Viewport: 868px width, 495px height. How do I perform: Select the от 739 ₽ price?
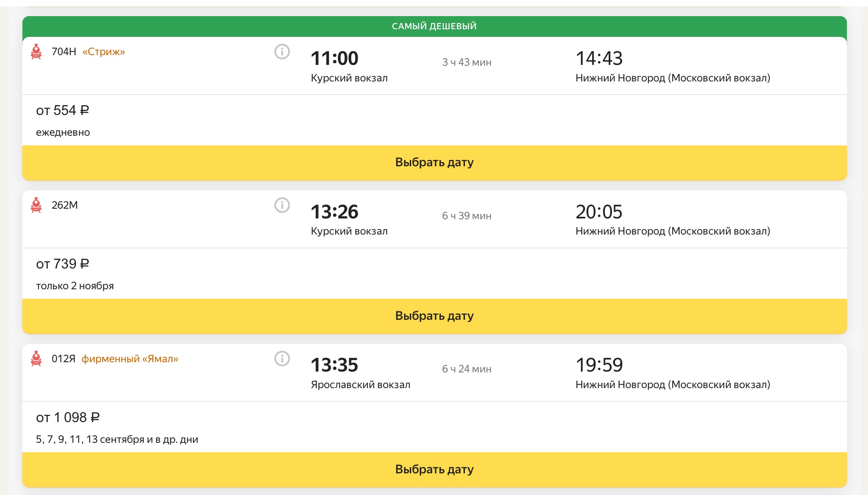tap(62, 264)
